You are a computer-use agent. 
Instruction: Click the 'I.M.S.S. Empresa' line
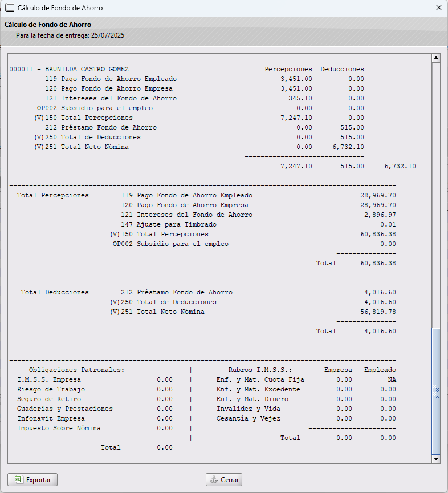95,380
